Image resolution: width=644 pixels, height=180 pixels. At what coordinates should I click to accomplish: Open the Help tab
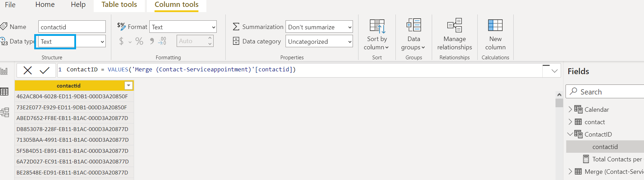click(78, 4)
